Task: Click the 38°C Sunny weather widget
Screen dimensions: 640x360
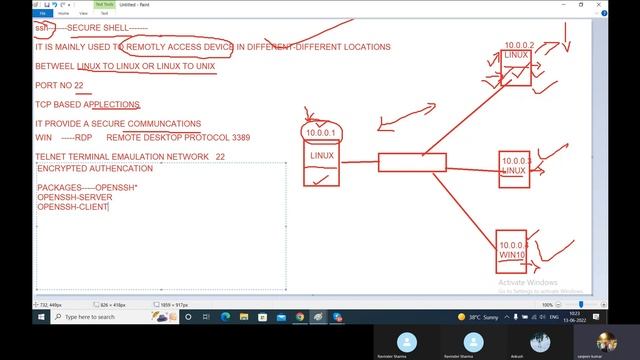Action: click(x=478, y=317)
